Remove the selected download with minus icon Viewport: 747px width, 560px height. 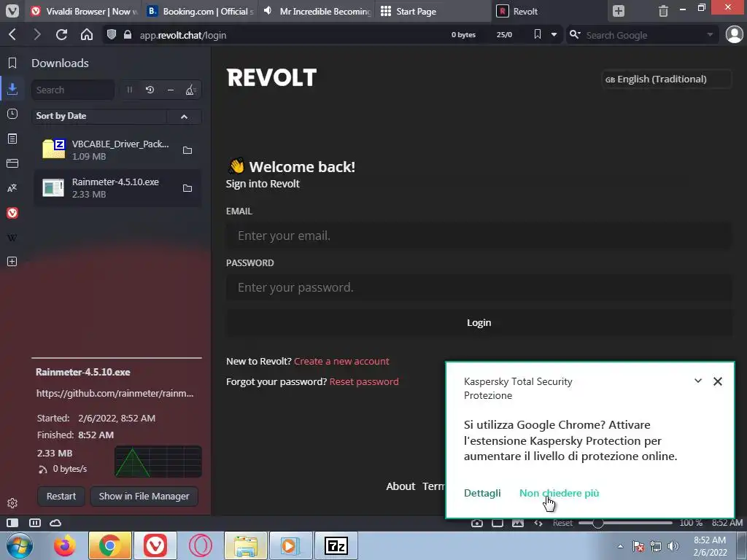click(x=171, y=90)
